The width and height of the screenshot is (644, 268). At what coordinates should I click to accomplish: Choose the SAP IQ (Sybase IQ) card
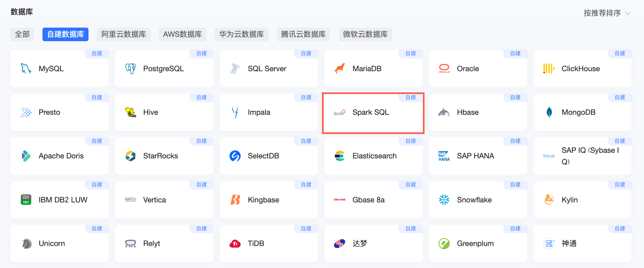(582, 156)
